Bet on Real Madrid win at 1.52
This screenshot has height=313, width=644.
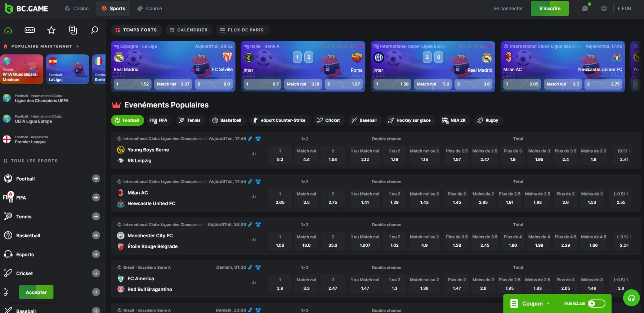(x=132, y=84)
